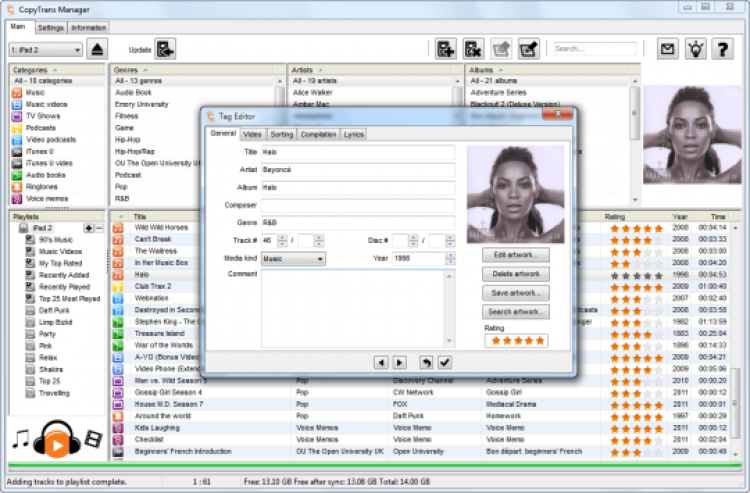The image size is (750, 493).
Task: Open the Media kind dropdown
Action: [x=293, y=259]
